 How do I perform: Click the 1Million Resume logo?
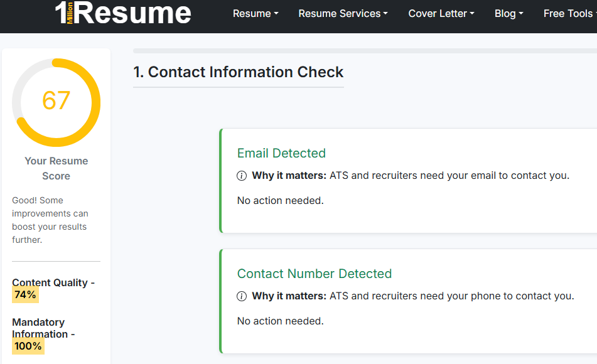click(x=123, y=13)
